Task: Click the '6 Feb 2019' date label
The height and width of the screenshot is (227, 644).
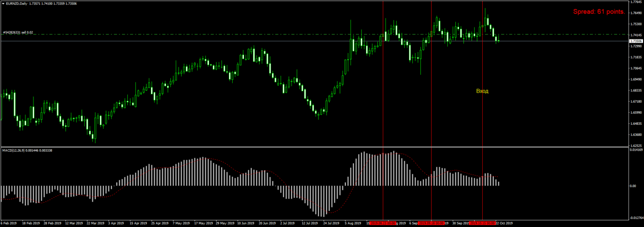Action: [8, 224]
